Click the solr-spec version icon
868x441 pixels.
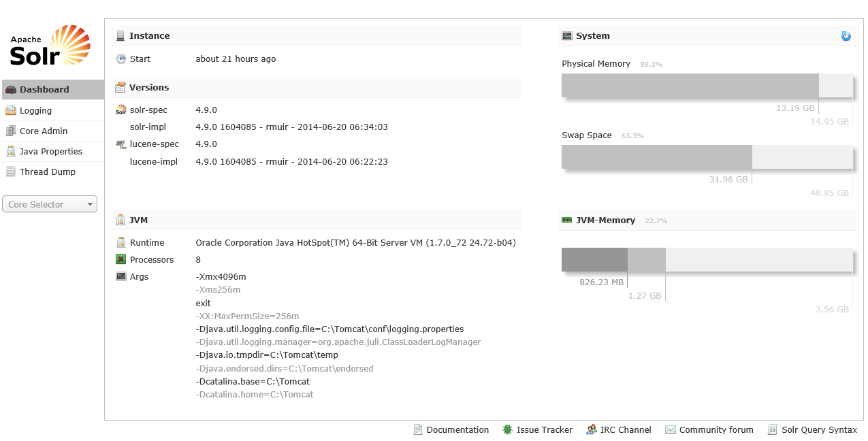[121, 110]
